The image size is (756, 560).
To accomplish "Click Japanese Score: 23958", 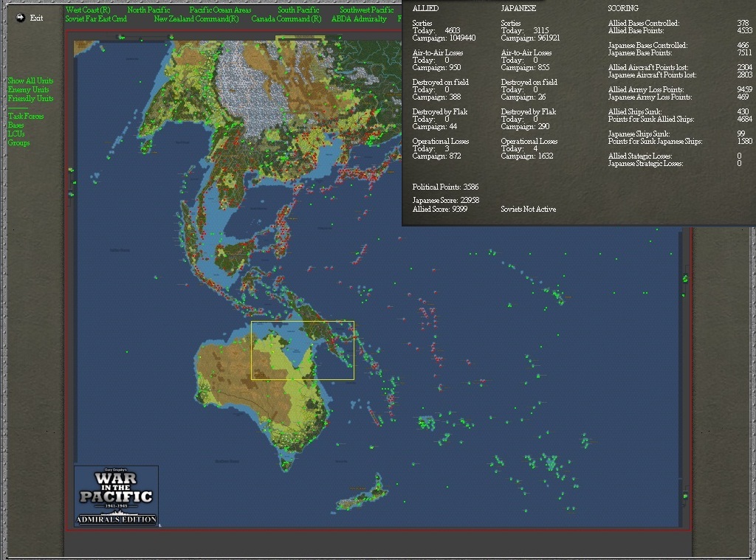I will pos(445,200).
